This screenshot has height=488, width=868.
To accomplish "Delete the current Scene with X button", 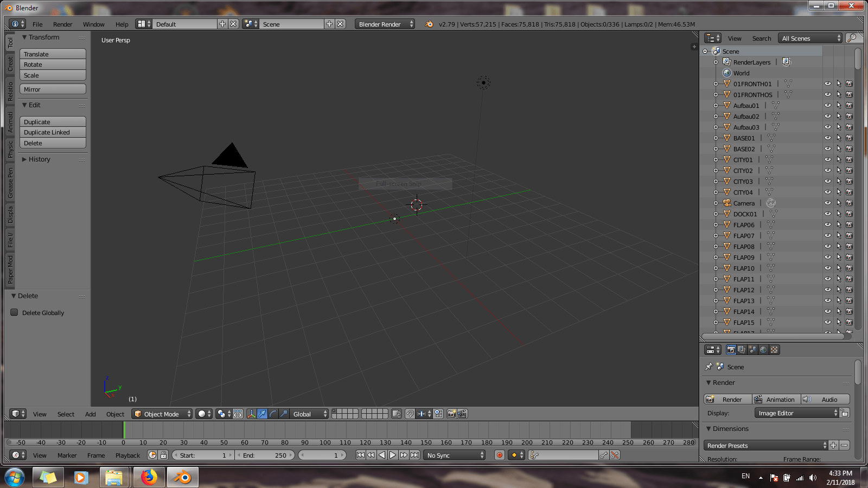I will tap(340, 24).
